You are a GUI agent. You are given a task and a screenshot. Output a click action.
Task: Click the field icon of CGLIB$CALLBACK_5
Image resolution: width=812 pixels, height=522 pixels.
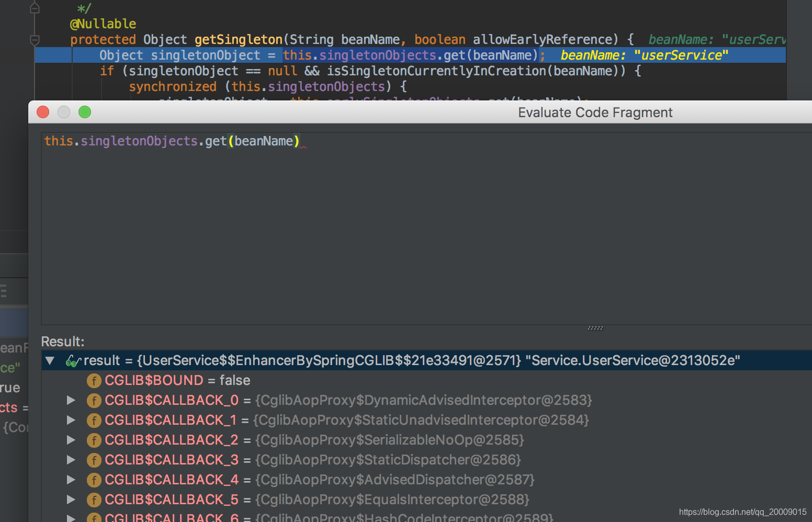coord(94,500)
